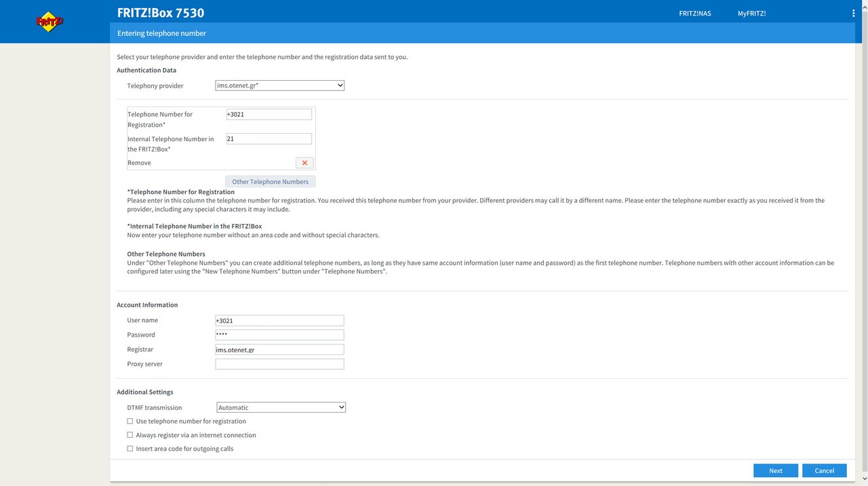868x486 pixels.
Task: Click the Entering telephone number heading
Action: click(161, 33)
